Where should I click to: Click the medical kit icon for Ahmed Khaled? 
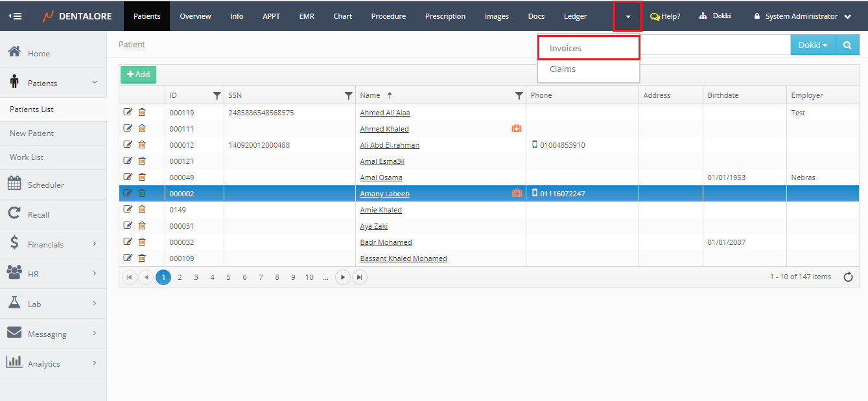coord(516,128)
